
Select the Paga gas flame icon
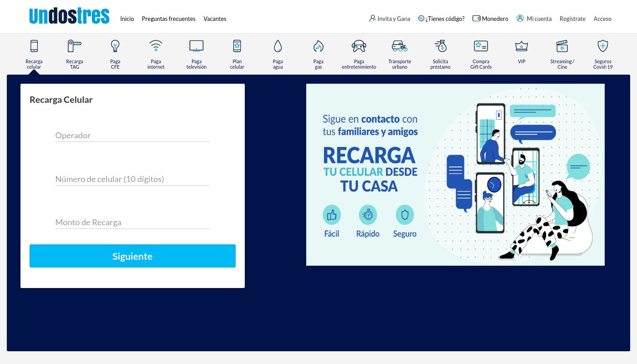(x=318, y=46)
